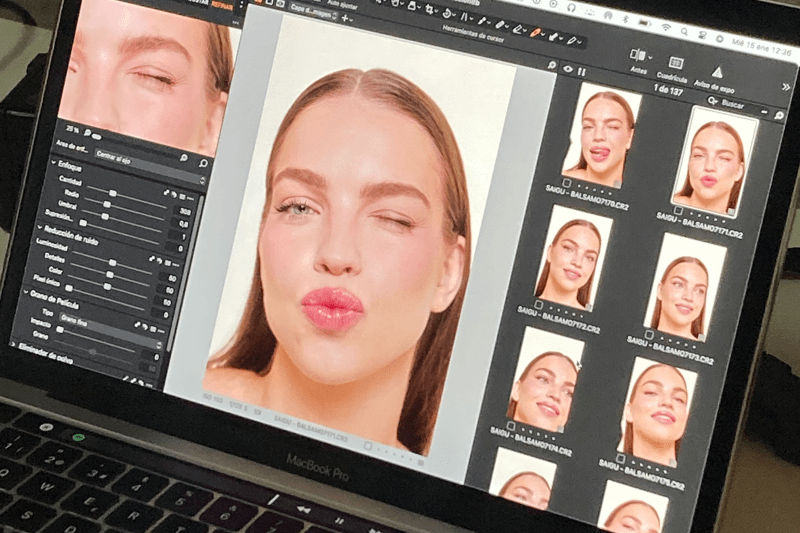
Task: Click the 25 % focus zoom value
Action: point(72,130)
